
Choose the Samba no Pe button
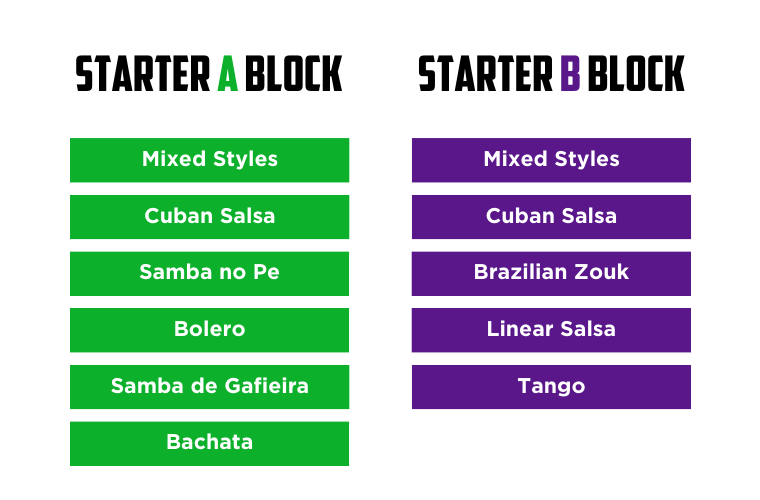point(209,273)
